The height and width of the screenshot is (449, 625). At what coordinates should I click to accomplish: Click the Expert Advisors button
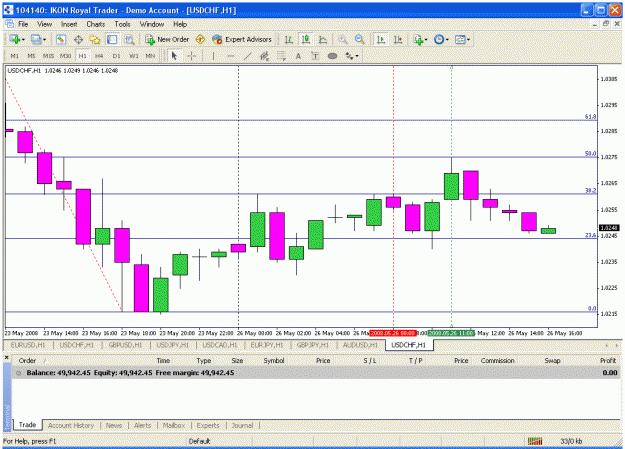(242, 39)
